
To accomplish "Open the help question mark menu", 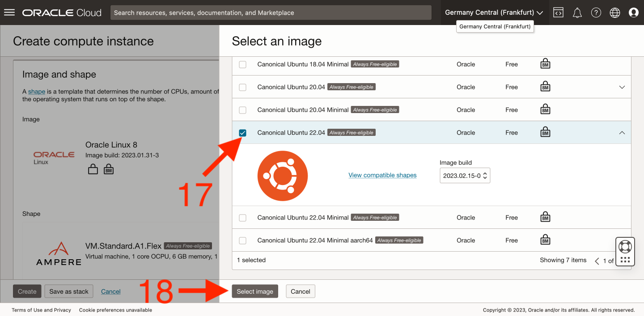I will [x=596, y=13].
